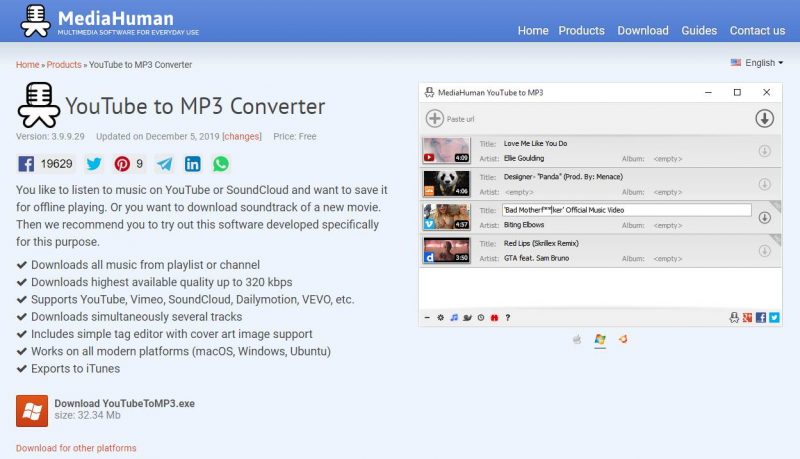Switch screenshot to macOS Apple tab
Image resolution: width=800 pixels, height=459 pixels.
click(x=577, y=339)
